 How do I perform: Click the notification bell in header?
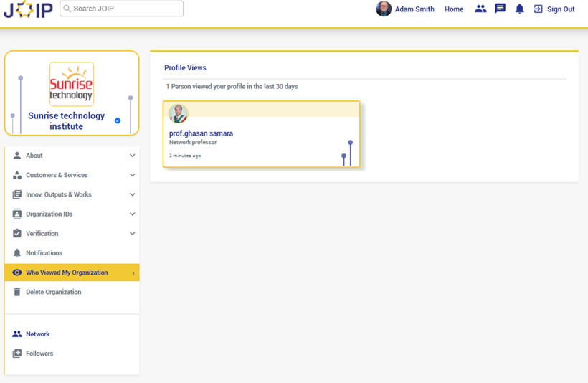tap(520, 9)
